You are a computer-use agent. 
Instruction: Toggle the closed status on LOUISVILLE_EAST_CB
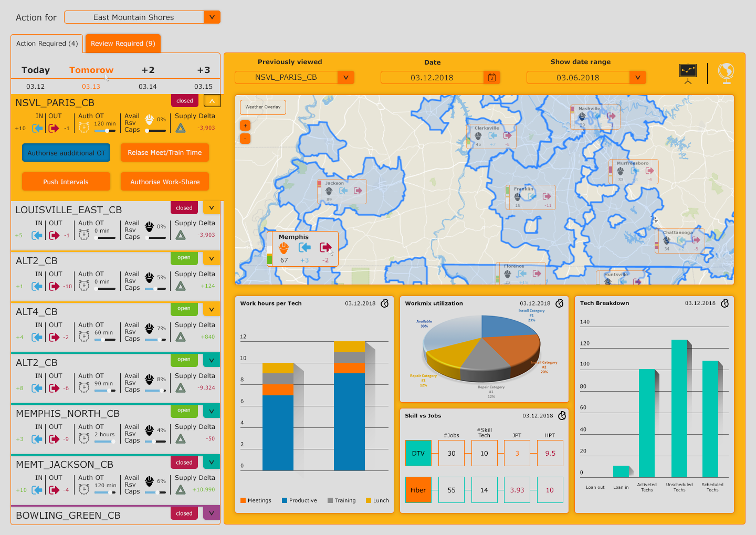184,208
